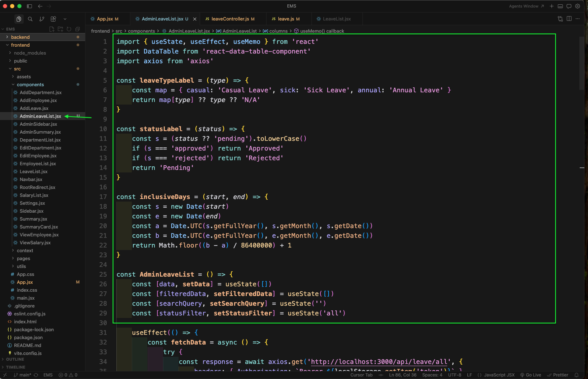
Task: Open the Extensions view icon
Action: (x=53, y=19)
